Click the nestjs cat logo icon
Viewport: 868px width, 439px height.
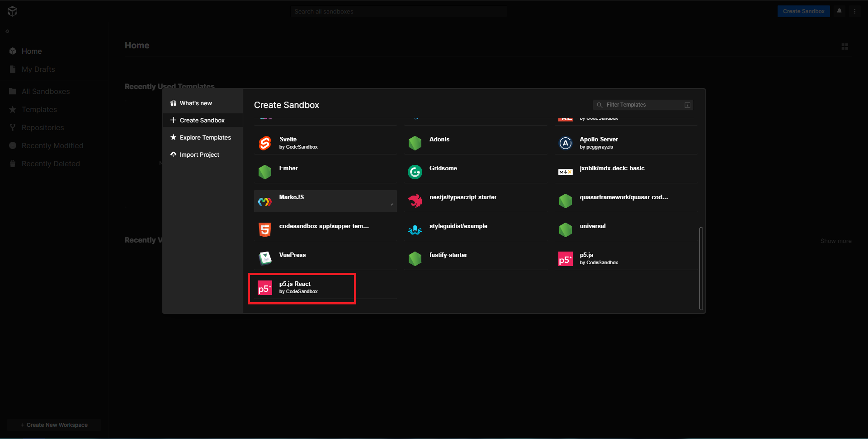(415, 201)
